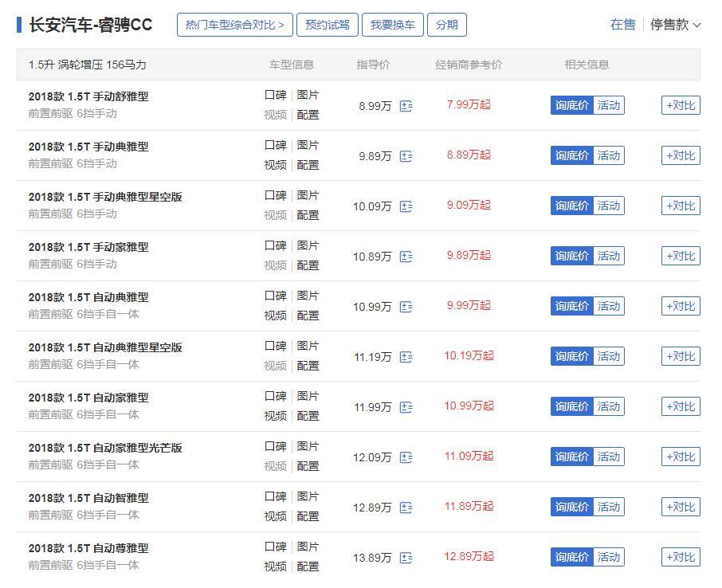Image resolution: width=722 pixels, height=588 pixels.
Task: Click dealer price 10.19万起
Action: tap(469, 356)
